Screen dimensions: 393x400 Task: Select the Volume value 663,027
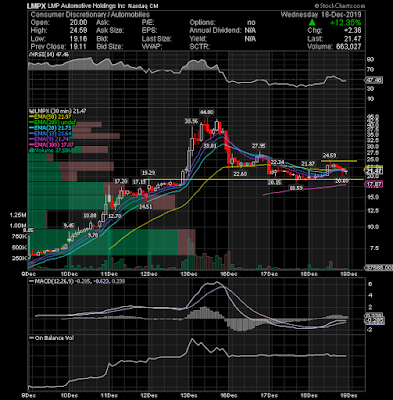click(348, 47)
